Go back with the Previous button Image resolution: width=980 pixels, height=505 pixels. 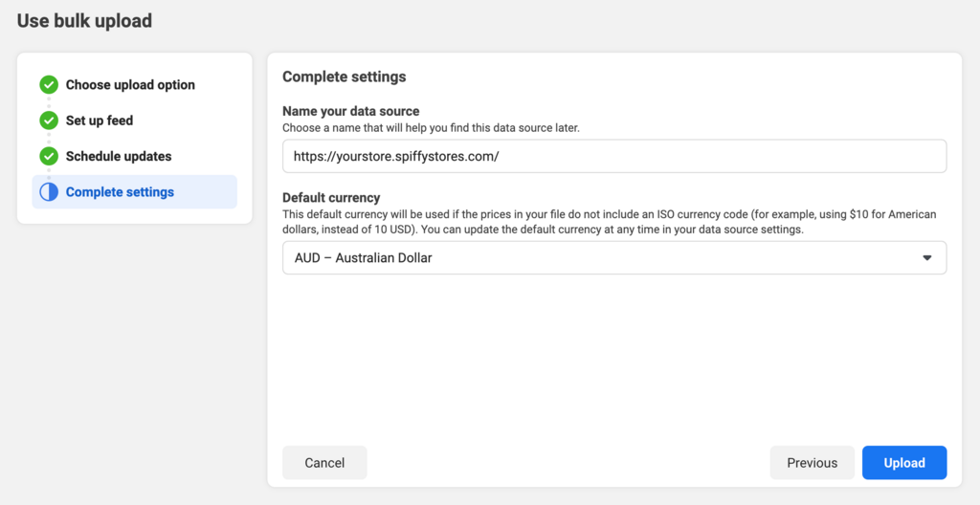(812, 463)
